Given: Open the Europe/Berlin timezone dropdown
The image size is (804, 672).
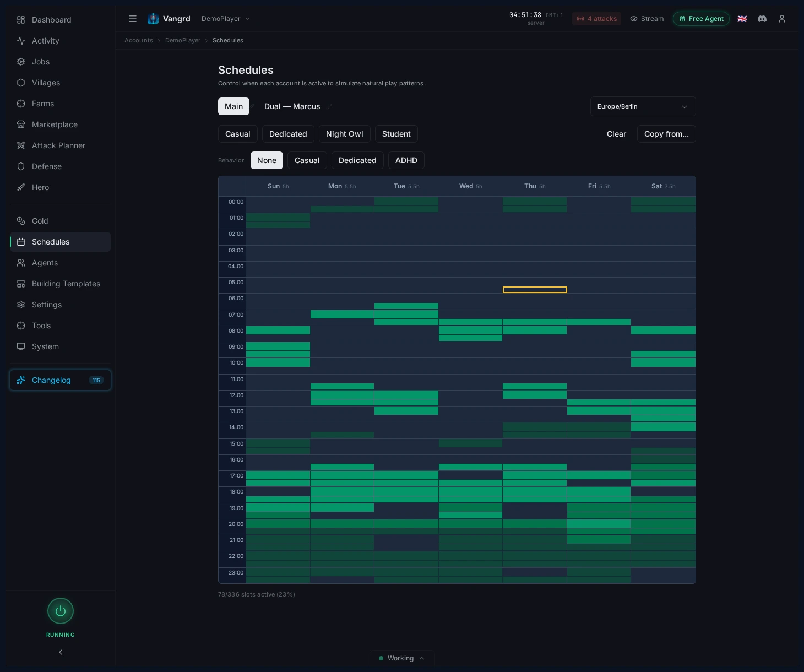Looking at the screenshot, I should click(643, 106).
